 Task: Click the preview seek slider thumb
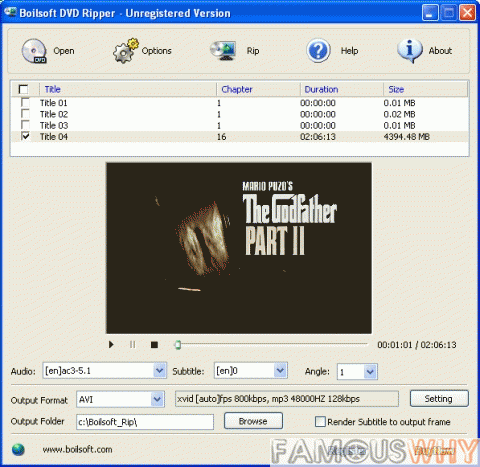pos(178,345)
